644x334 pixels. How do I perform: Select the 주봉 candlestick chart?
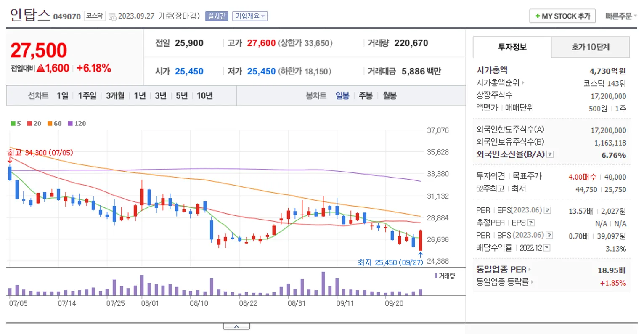coord(366,95)
